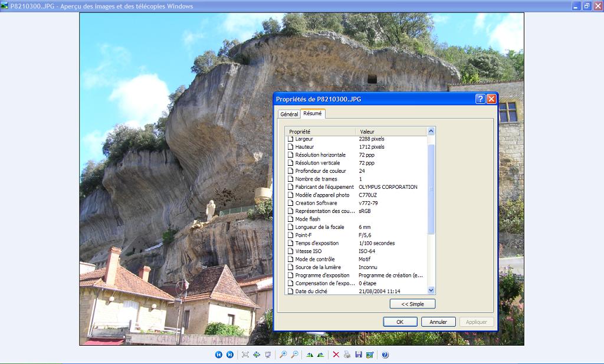This screenshot has height=364, width=604.
Task: Start the slideshow
Action: pos(268,355)
